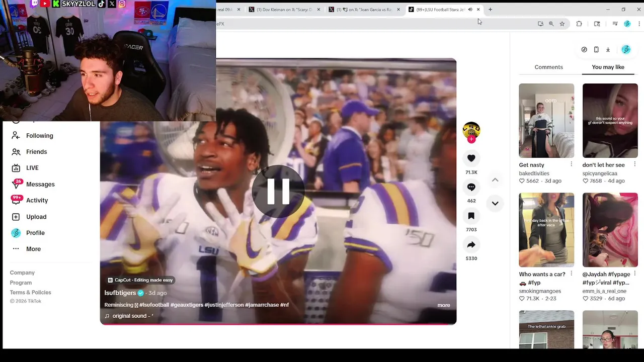Close the Dov Kleiman on X tab
The height and width of the screenshot is (362, 644).
pyautogui.click(x=318, y=10)
